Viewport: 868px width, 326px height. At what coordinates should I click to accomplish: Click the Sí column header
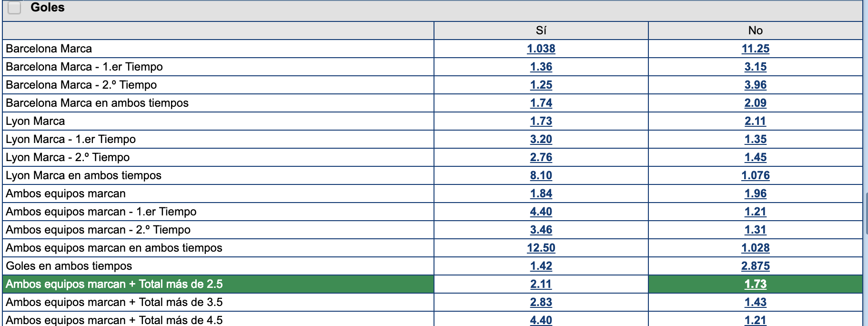541,31
